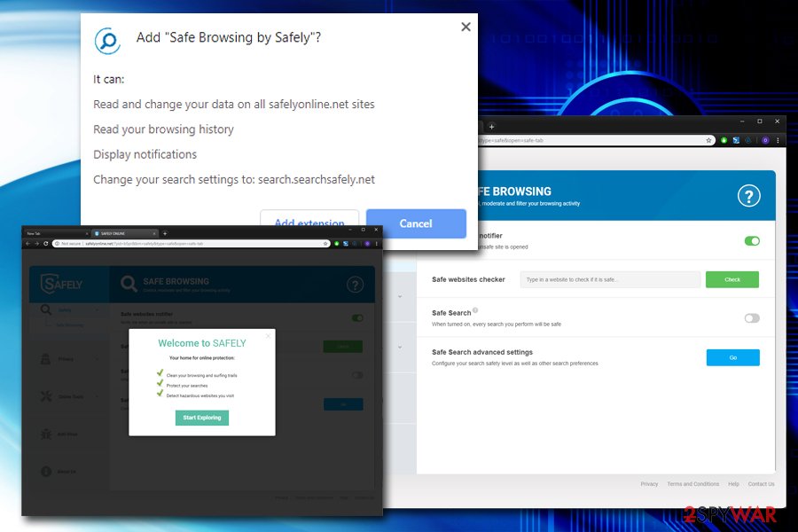The image size is (798, 532).
Task: Click the Safe websites checker input field
Action: pyautogui.click(x=610, y=279)
